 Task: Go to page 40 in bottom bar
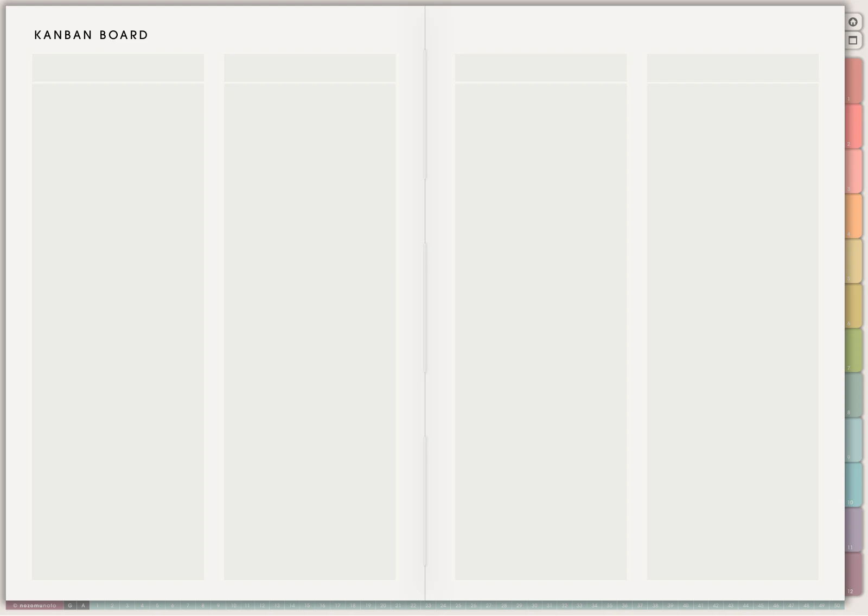point(685,606)
